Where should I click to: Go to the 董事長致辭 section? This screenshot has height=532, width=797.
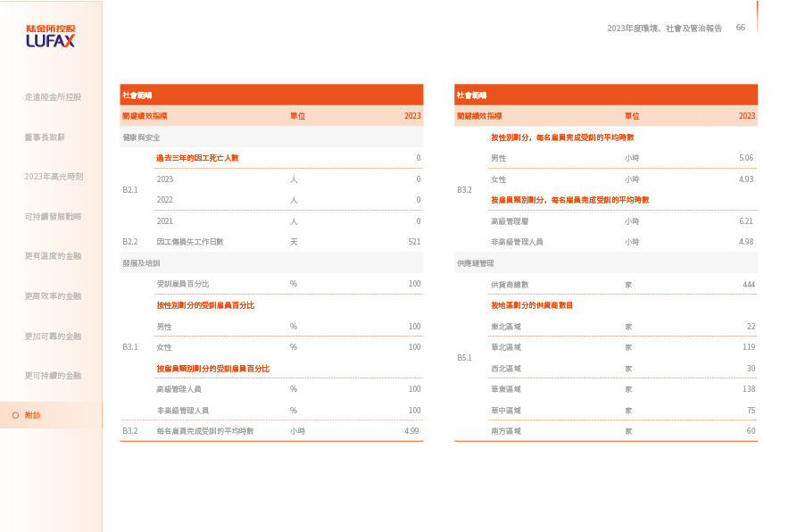point(45,137)
